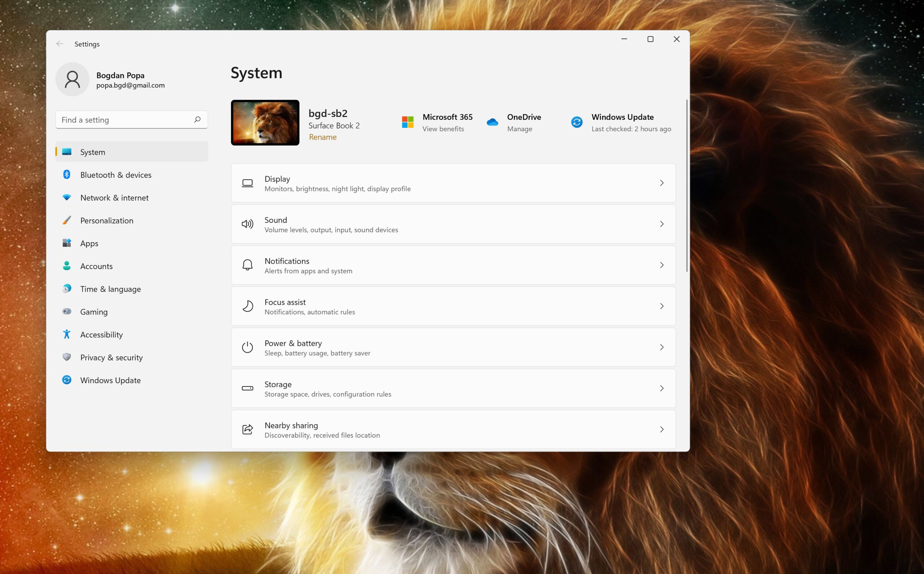Click the Microsoft 365 logo icon
The image size is (924, 574).
coord(407,122)
